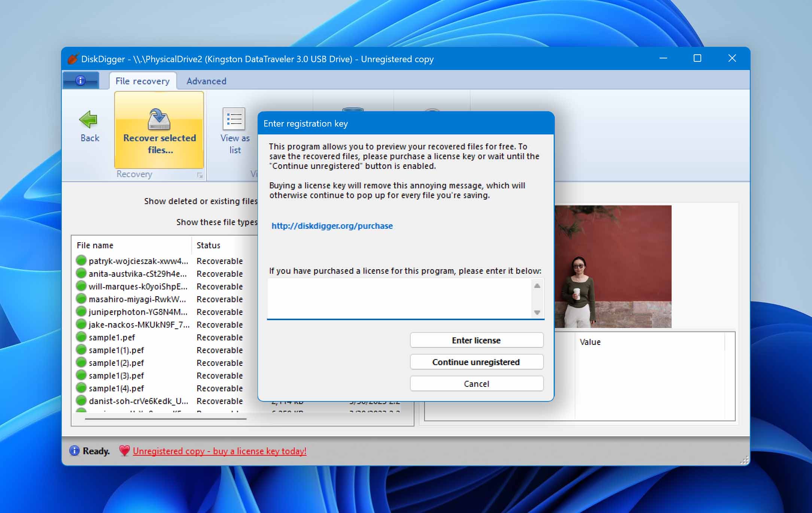Open the blue info application menu button
The width and height of the screenshot is (812, 513).
pos(81,81)
